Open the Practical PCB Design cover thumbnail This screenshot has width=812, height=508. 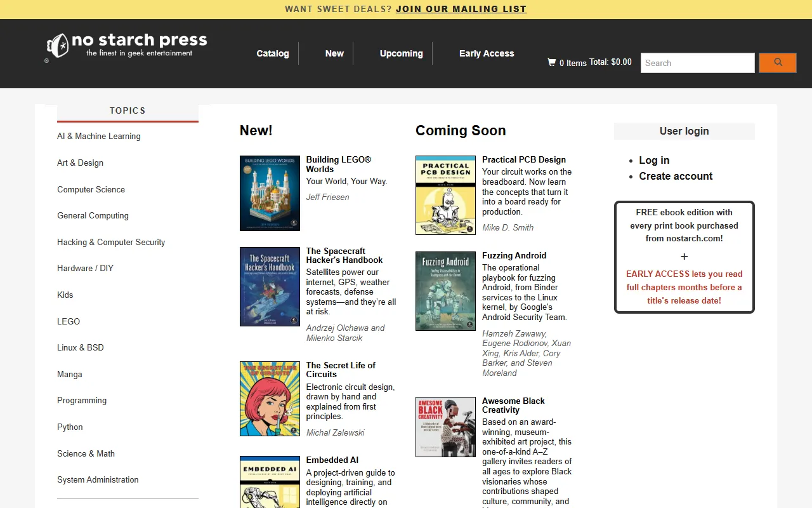point(445,195)
